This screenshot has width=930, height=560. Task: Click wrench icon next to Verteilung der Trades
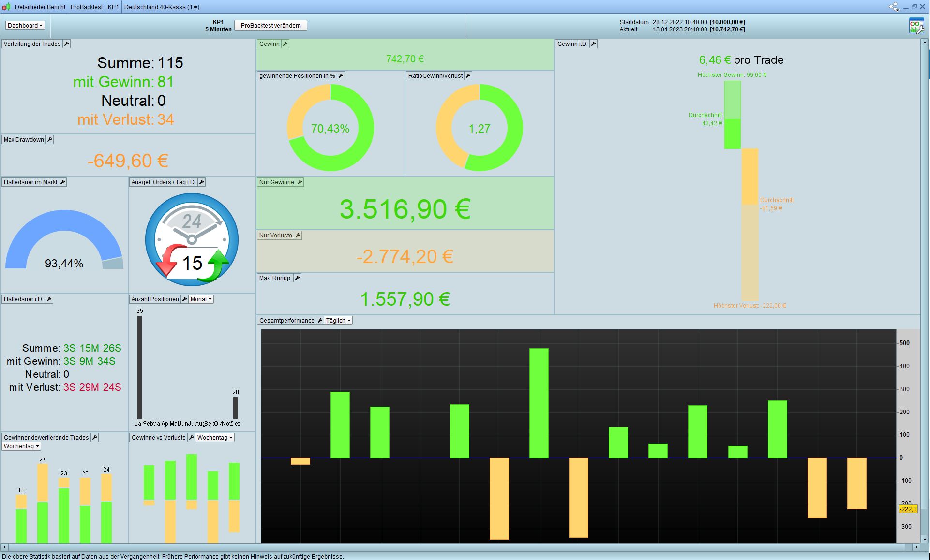(x=67, y=44)
